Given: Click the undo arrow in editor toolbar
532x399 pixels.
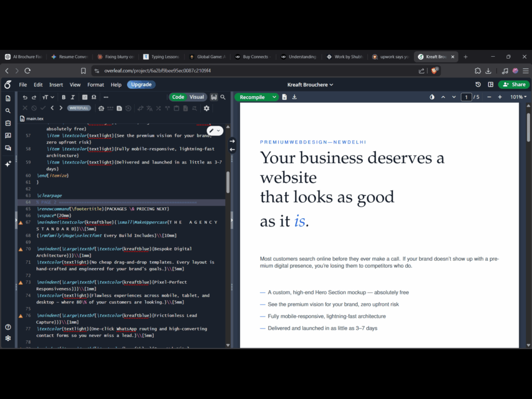Looking at the screenshot, I should click(25, 97).
